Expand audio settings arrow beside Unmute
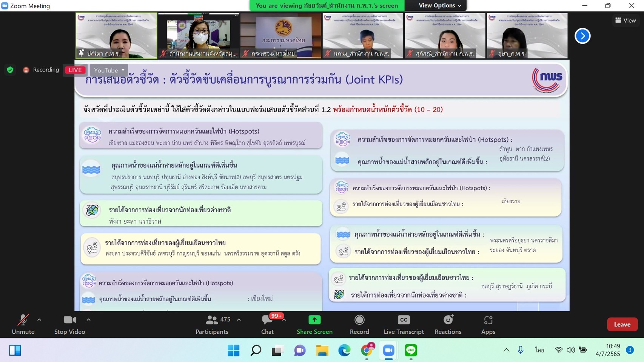The image size is (644, 362). tap(39, 320)
